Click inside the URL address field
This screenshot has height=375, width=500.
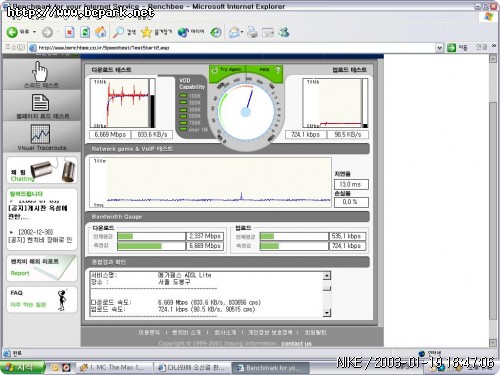232,48
